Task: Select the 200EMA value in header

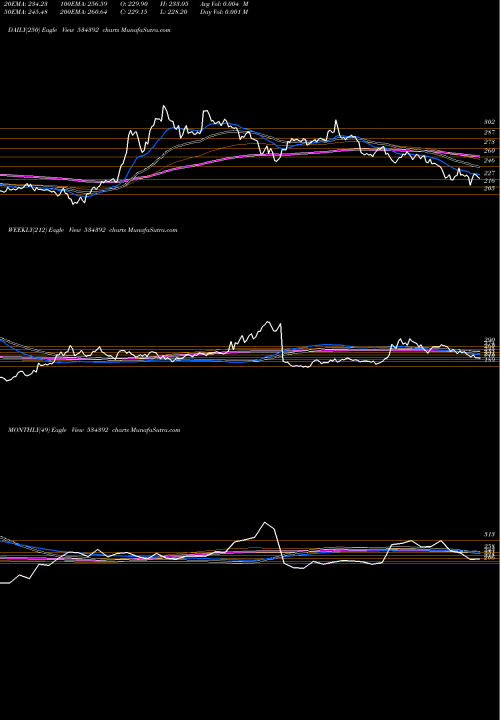Action: click(x=84, y=12)
